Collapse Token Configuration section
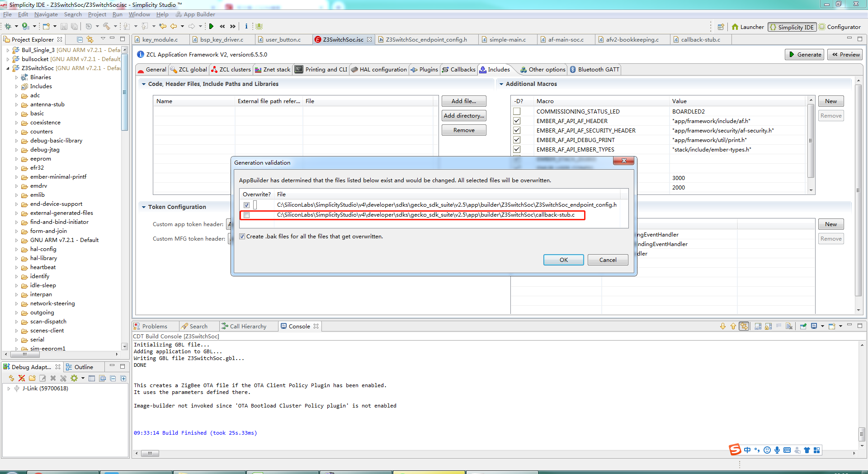This screenshot has height=474, width=868. 144,207
